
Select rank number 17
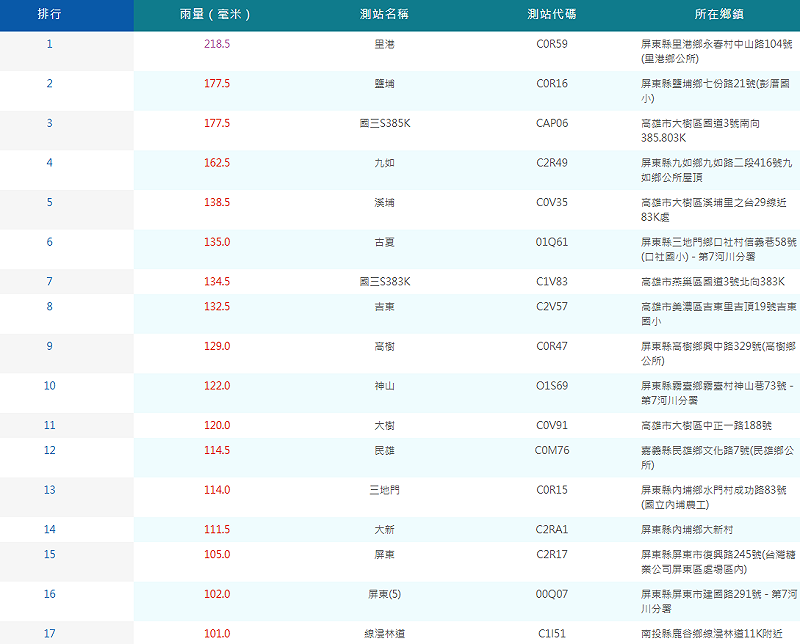point(49,634)
